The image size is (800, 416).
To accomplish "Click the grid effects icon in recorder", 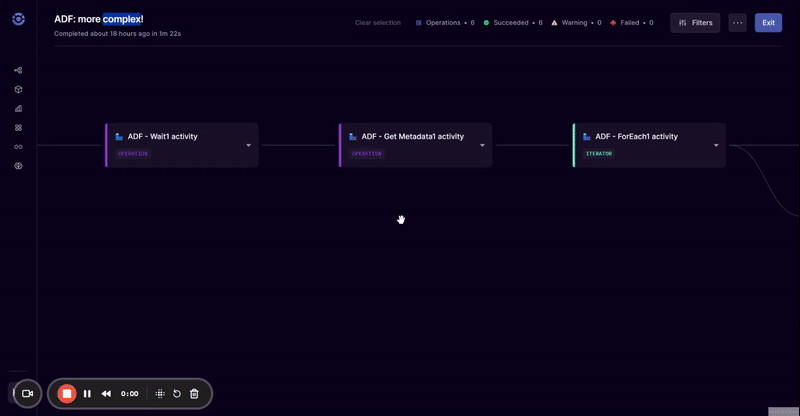I will click(x=160, y=394).
